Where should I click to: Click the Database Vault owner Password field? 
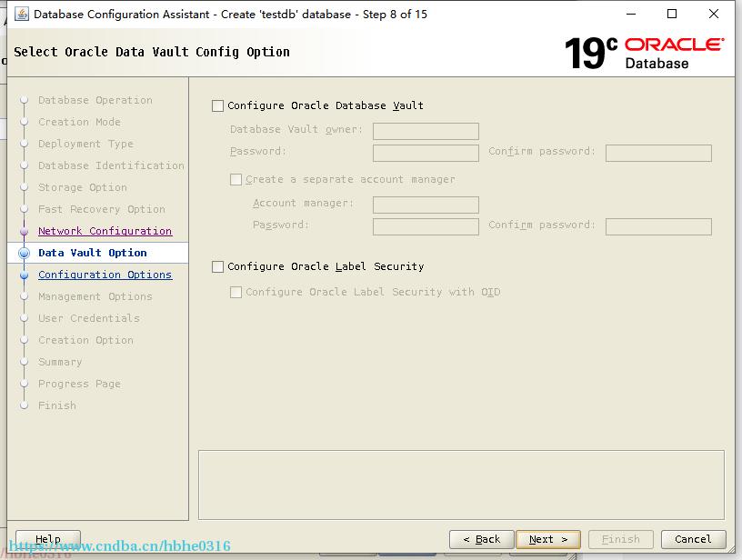426,154
